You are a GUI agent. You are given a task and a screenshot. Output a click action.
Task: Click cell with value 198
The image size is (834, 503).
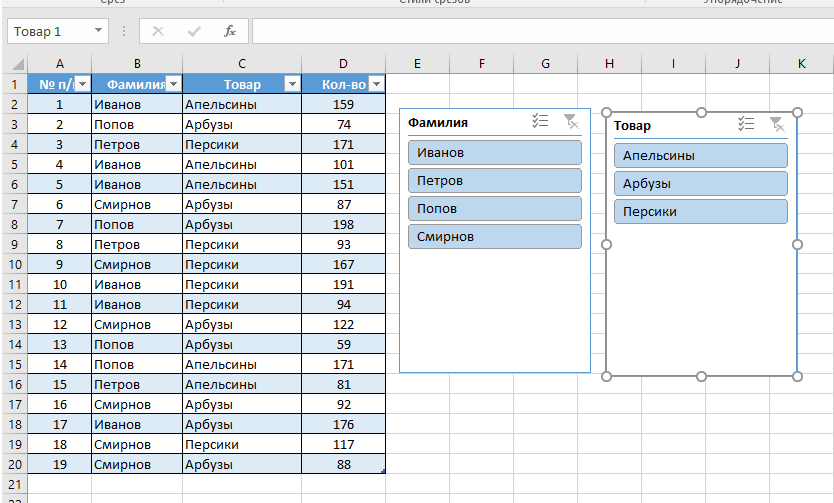[x=343, y=224]
